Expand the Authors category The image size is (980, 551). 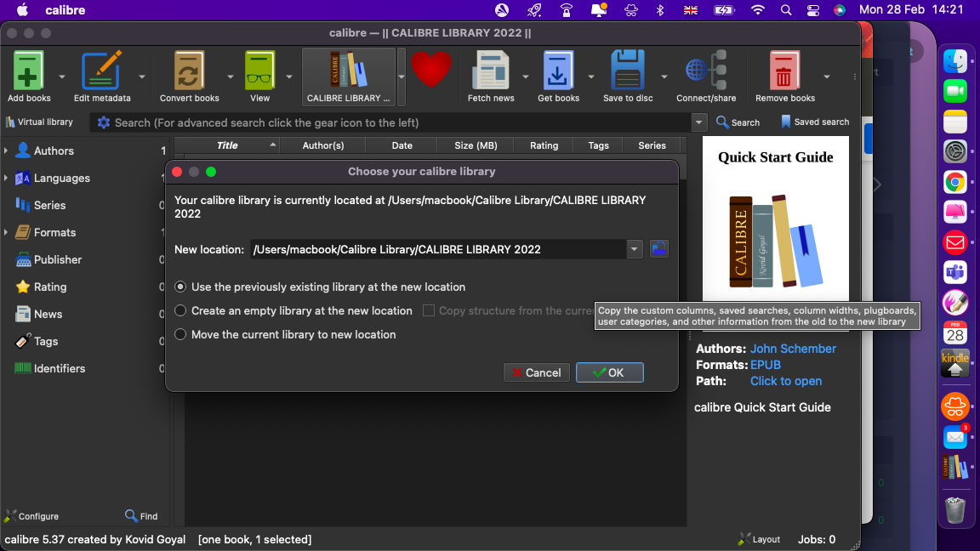pyautogui.click(x=6, y=151)
